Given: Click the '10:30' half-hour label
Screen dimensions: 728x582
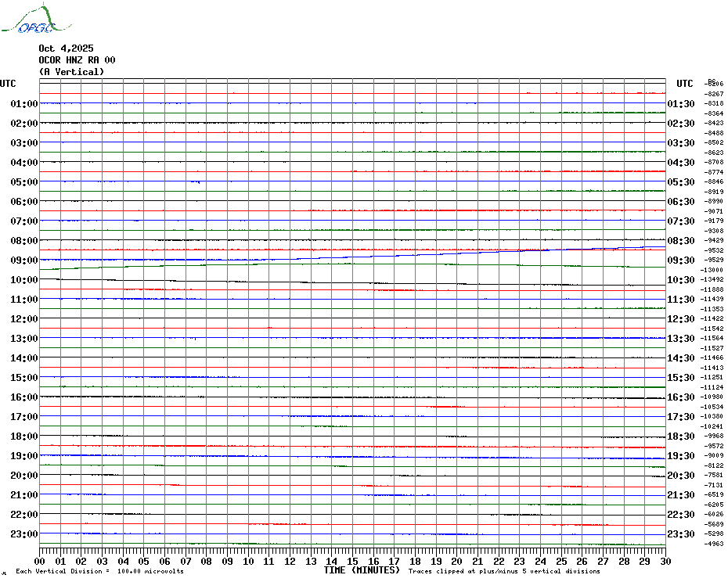Looking at the screenshot, I should [x=681, y=279].
